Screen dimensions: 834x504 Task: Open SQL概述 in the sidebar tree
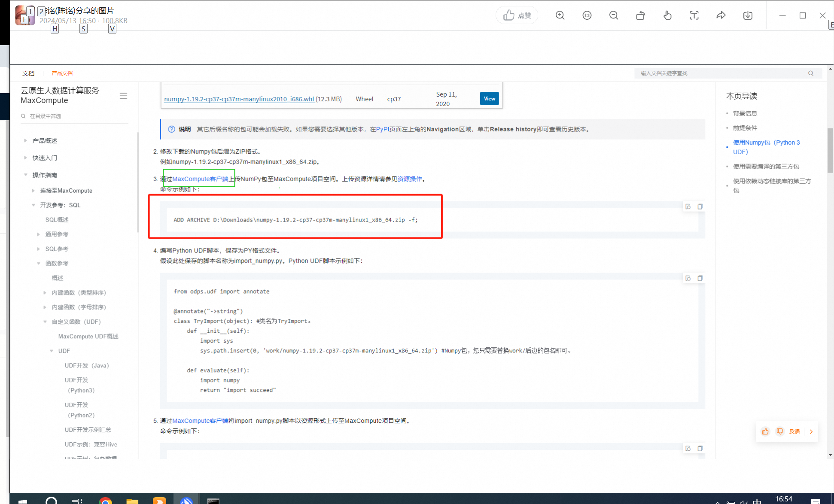pos(57,219)
